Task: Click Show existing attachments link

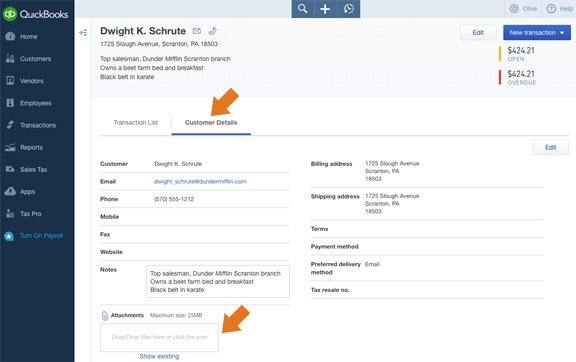Action: click(x=159, y=356)
